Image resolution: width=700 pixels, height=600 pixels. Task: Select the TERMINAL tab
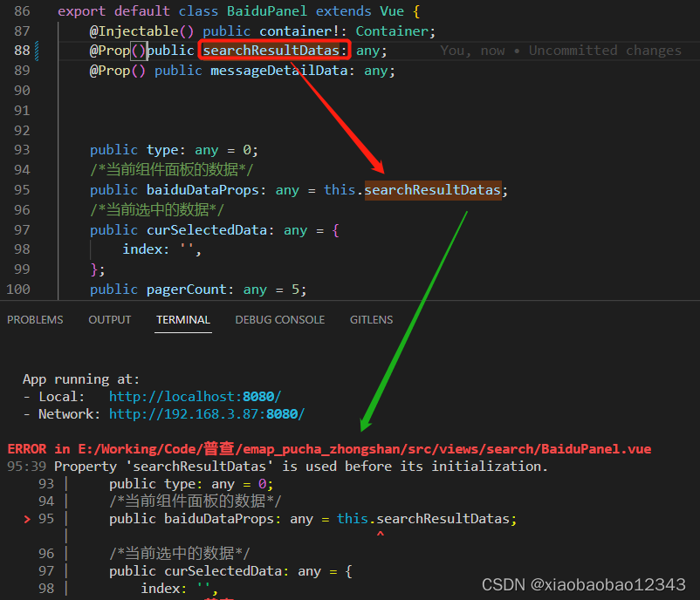[182, 319]
